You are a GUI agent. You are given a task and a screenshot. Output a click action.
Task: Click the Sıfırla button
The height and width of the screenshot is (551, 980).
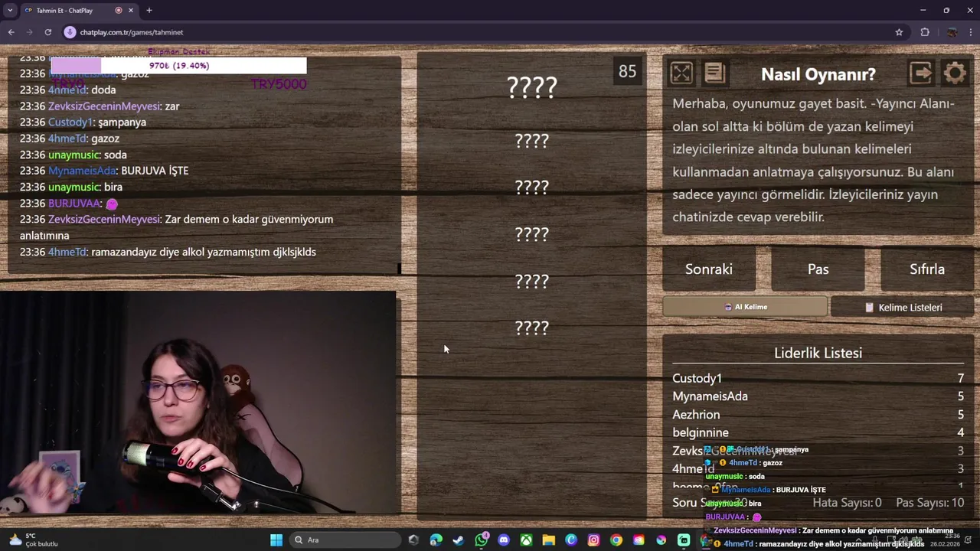(x=927, y=269)
